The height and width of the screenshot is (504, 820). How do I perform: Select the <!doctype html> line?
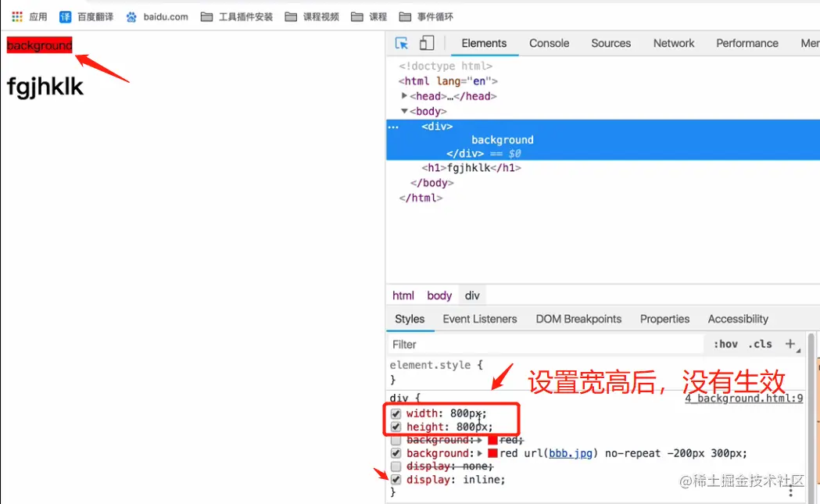(446, 66)
